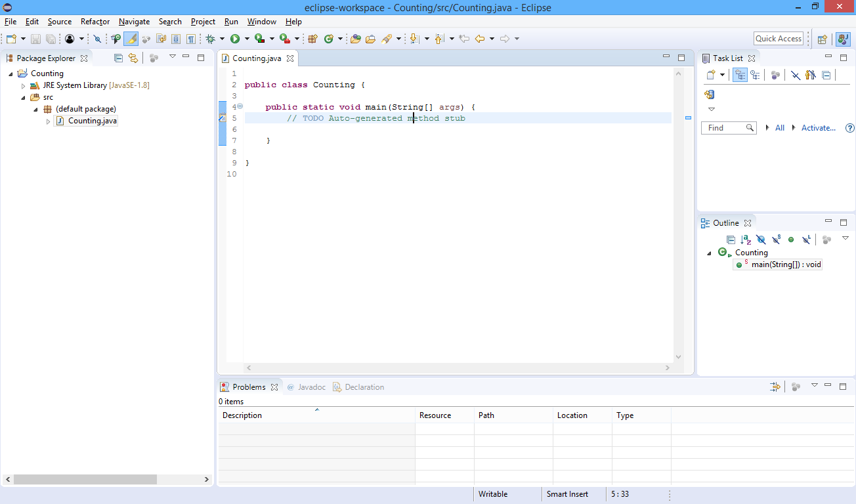Open Outline View Menu triangle
Screen dimensions: 856x504
pos(845,238)
